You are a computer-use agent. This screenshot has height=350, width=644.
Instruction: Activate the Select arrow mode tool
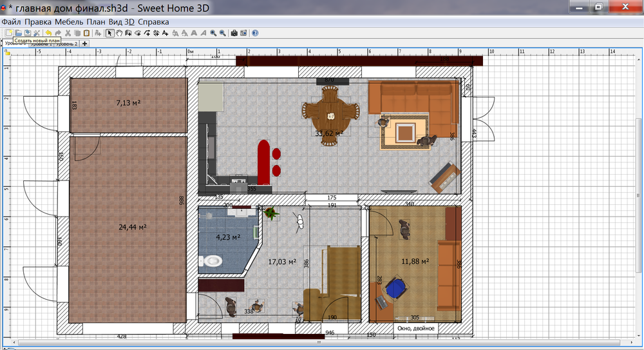(109, 33)
